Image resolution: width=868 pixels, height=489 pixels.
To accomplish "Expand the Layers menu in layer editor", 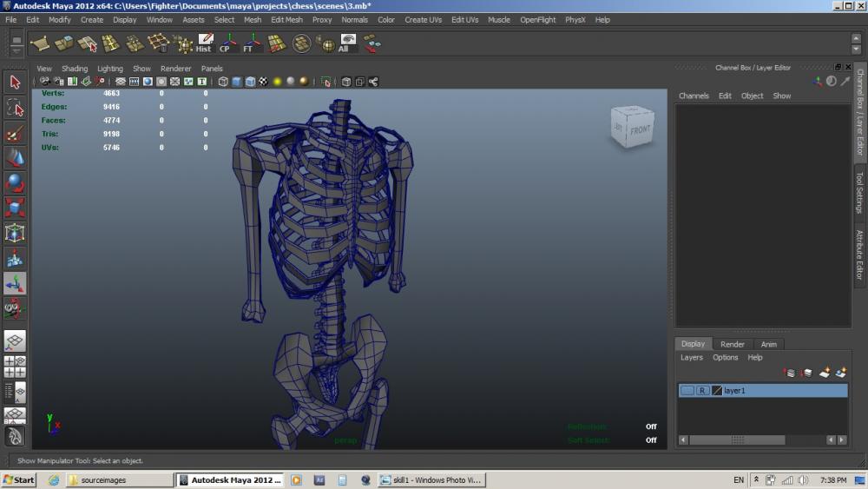I will pyautogui.click(x=691, y=357).
